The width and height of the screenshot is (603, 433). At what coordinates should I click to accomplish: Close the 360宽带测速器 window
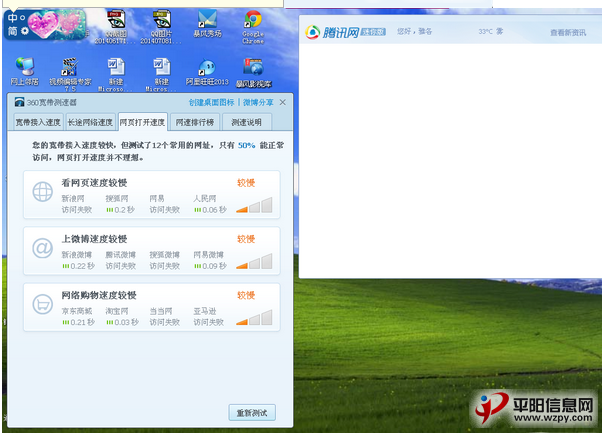[x=283, y=102]
